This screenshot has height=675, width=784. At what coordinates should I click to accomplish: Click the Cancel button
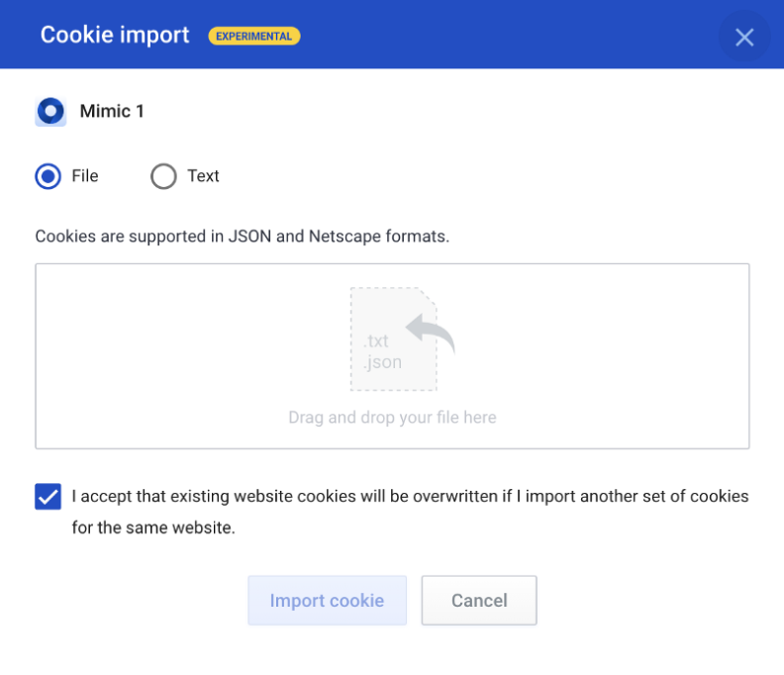[479, 600]
